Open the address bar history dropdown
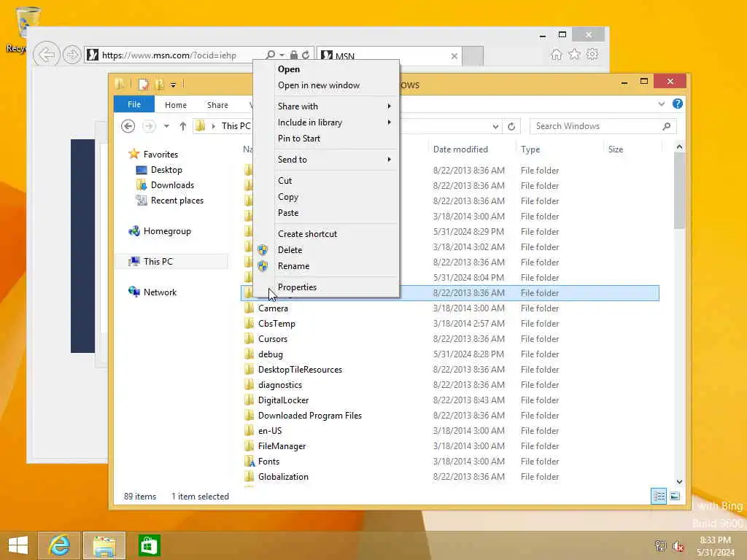The height and width of the screenshot is (560, 747). 495,127
